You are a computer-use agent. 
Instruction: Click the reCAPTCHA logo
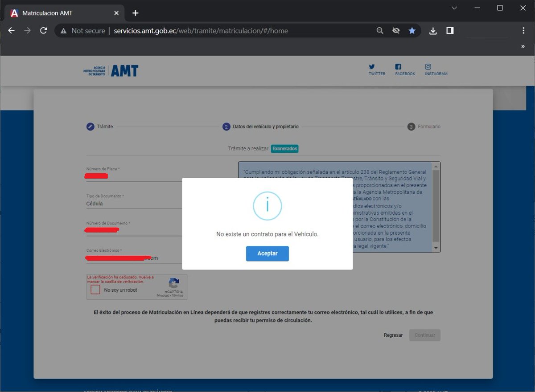[x=174, y=283]
